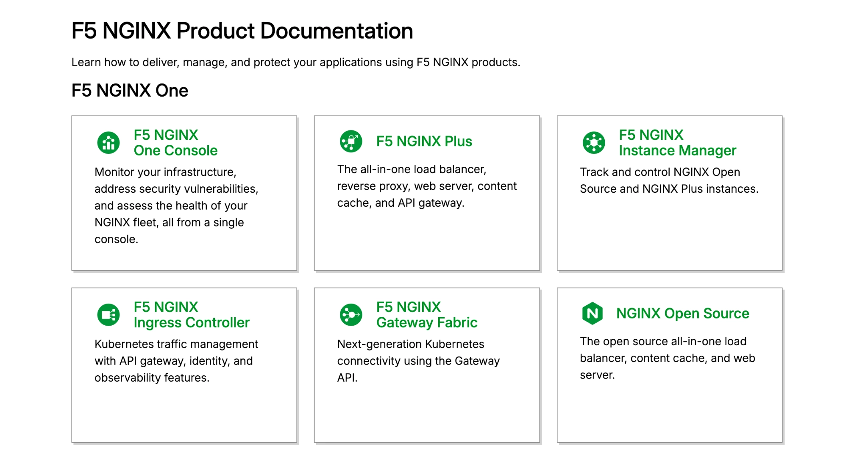Click the 'F5 NGINX Product Documentation' heading

[242, 31]
